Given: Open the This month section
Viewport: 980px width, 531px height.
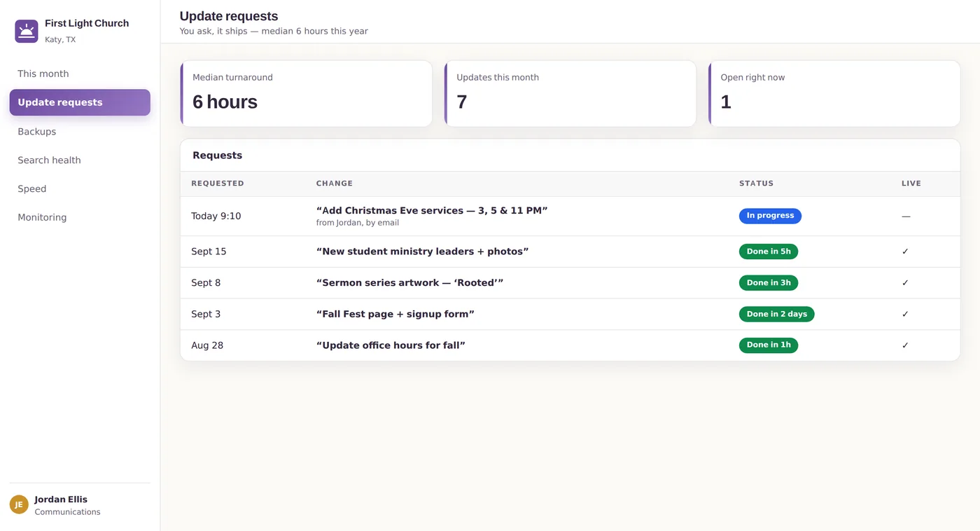Looking at the screenshot, I should tap(80, 74).
